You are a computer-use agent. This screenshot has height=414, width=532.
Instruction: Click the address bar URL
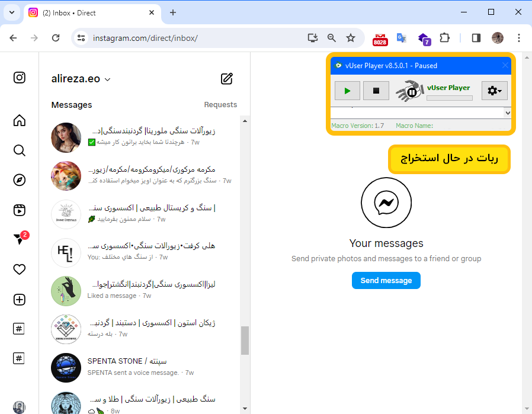pyautogui.click(x=145, y=38)
